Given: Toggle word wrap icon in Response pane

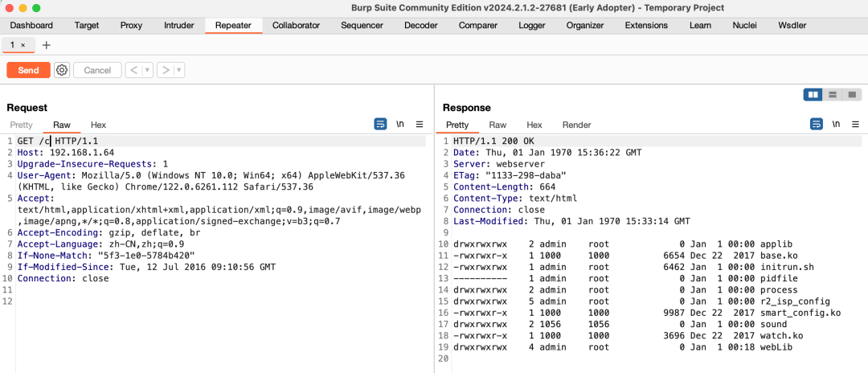Looking at the screenshot, I should [816, 125].
